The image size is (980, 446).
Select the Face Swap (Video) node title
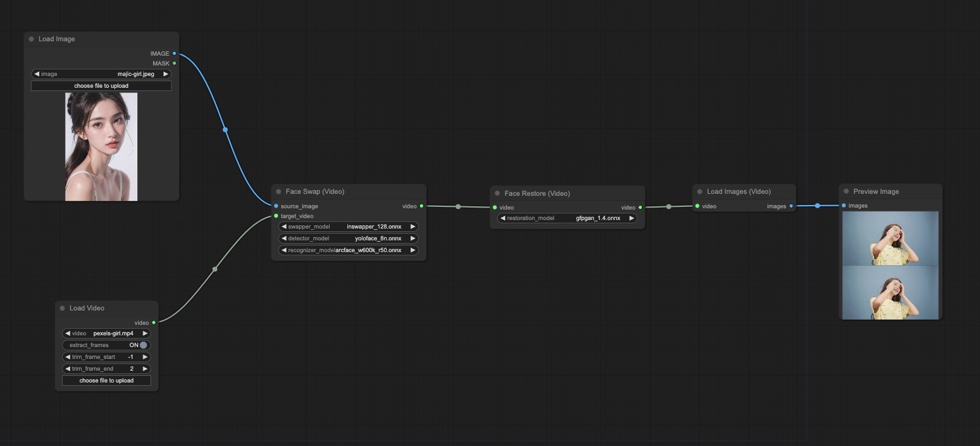coord(315,192)
